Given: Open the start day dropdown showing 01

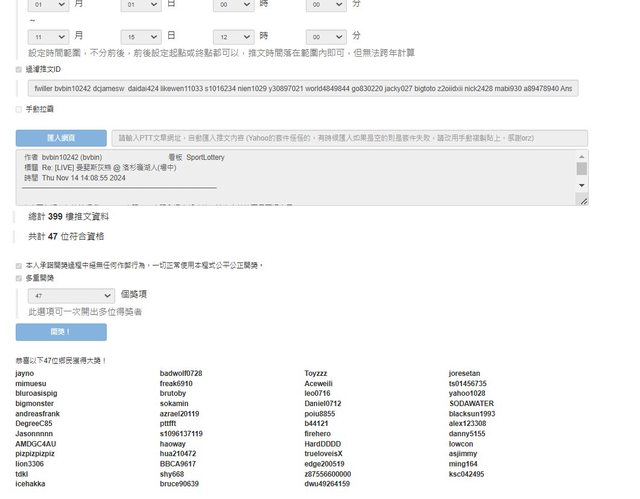Looking at the screenshot, I should point(140,6).
